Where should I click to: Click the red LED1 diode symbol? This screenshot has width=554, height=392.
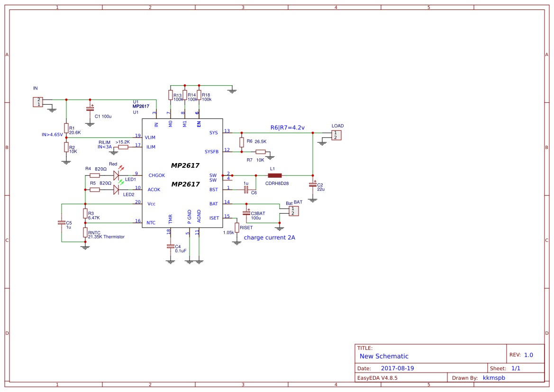[116, 175]
